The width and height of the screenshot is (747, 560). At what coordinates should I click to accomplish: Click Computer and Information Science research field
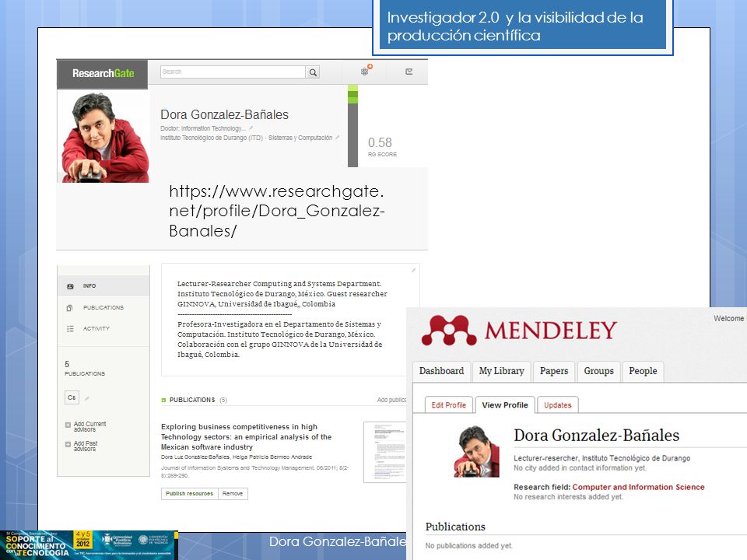[x=638, y=487]
